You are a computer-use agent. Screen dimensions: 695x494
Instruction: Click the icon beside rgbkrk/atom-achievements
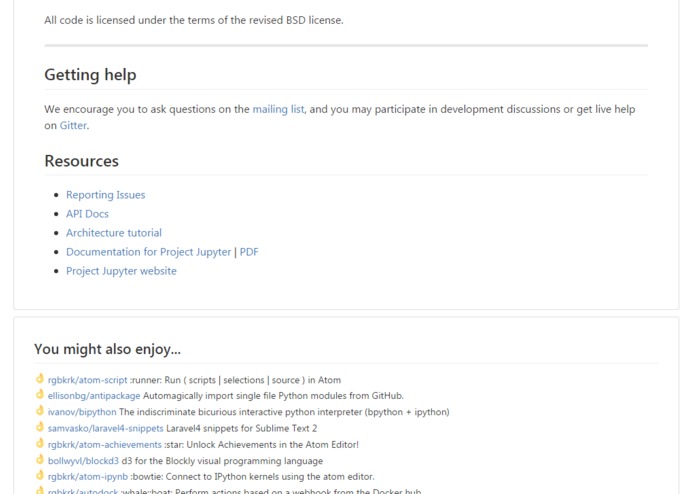pos(40,443)
